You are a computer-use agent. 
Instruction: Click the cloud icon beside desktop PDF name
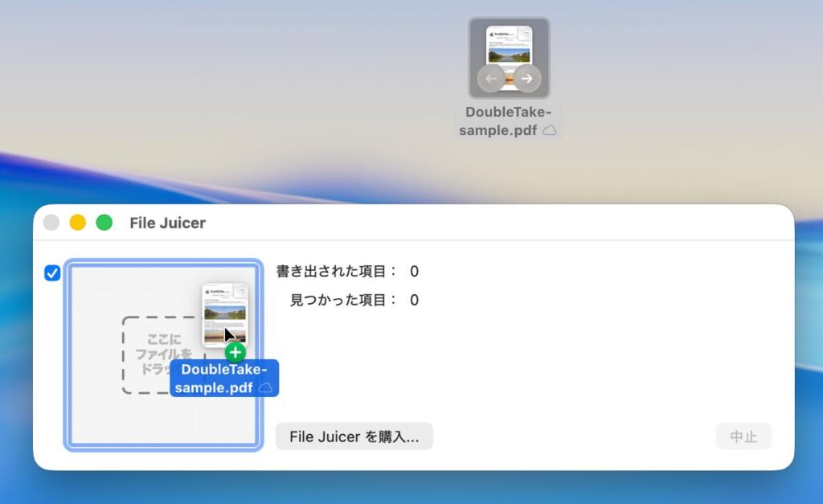click(550, 130)
